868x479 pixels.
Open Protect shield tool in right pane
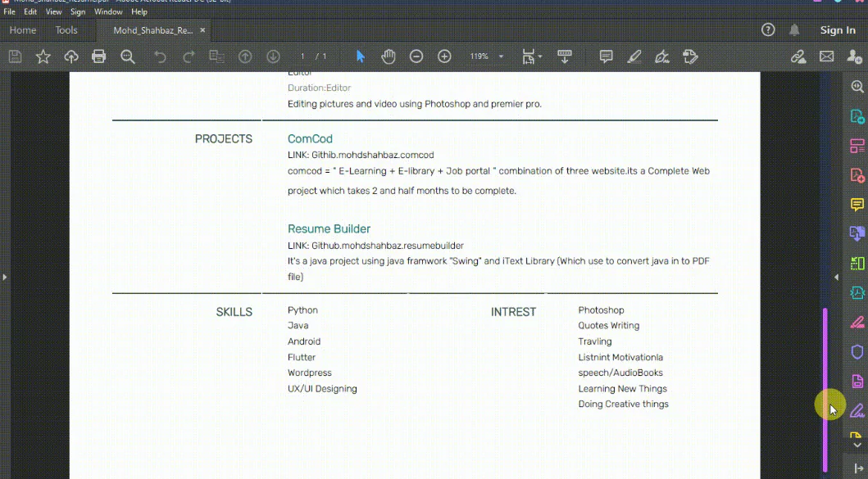tap(857, 352)
